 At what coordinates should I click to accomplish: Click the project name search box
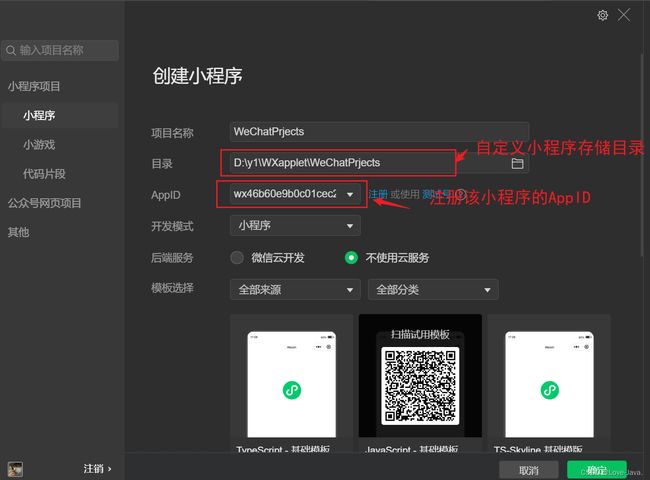(x=60, y=51)
